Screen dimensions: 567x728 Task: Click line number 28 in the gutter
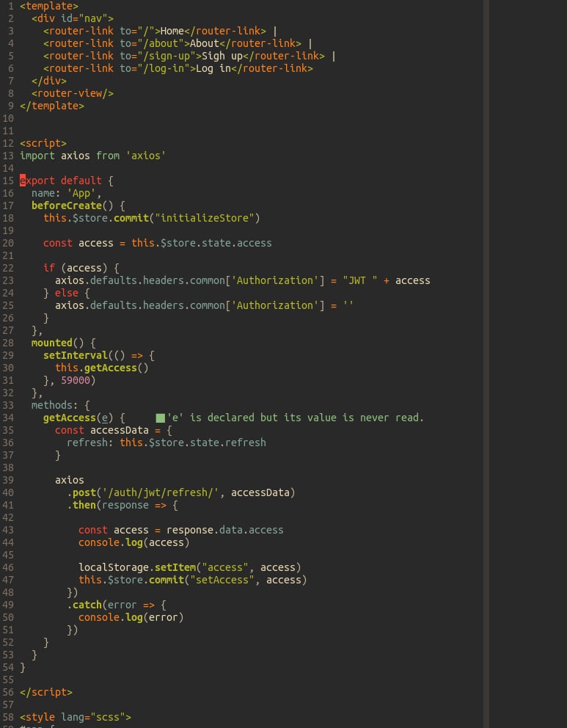point(8,343)
